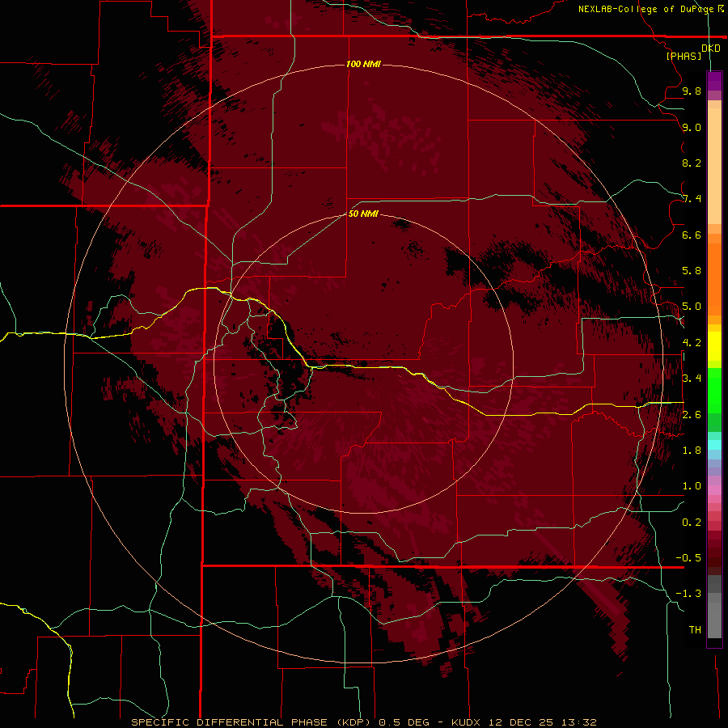Select the -1.3 legend scale value
This screenshot has height=728, width=728.
pos(688,594)
